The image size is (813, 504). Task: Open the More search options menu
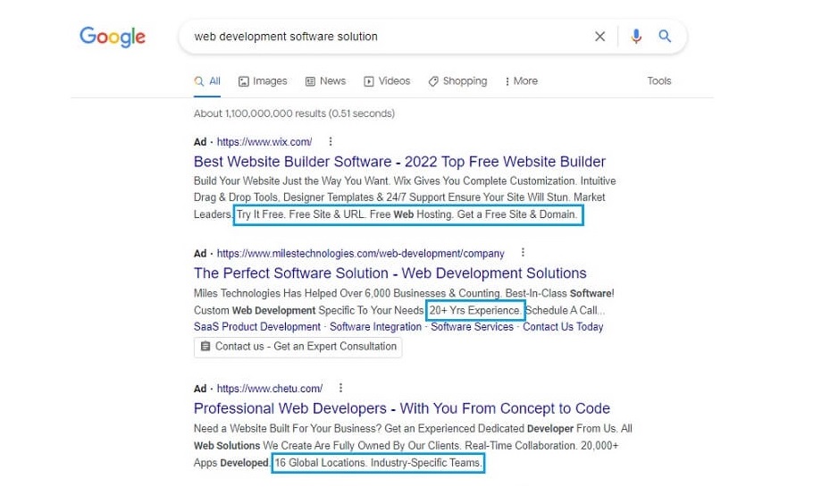[521, 81]
